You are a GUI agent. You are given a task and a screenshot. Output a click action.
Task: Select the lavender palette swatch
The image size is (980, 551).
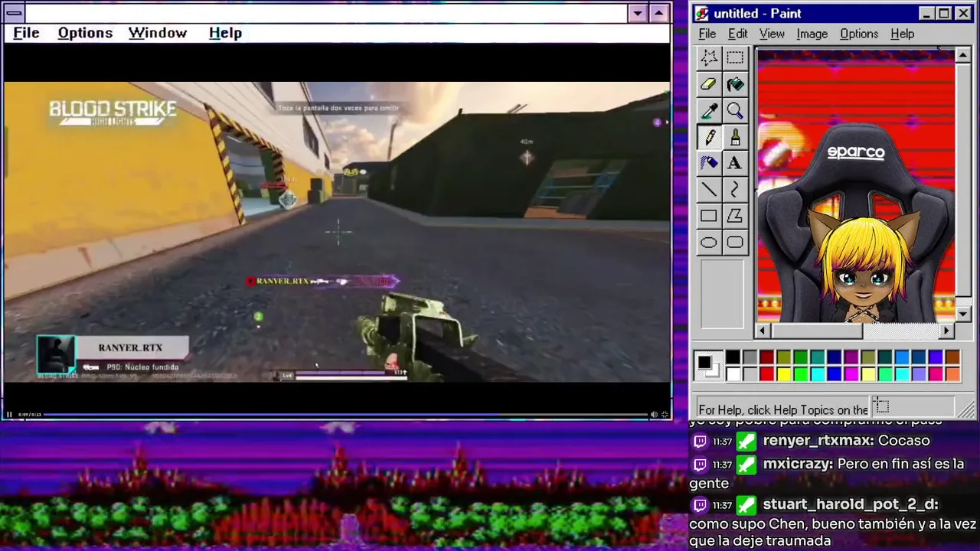pos(918,373)
